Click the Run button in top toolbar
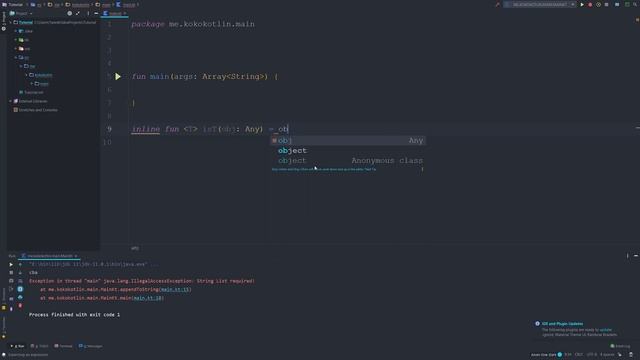The image size is (640, 360). pos(582,4)
